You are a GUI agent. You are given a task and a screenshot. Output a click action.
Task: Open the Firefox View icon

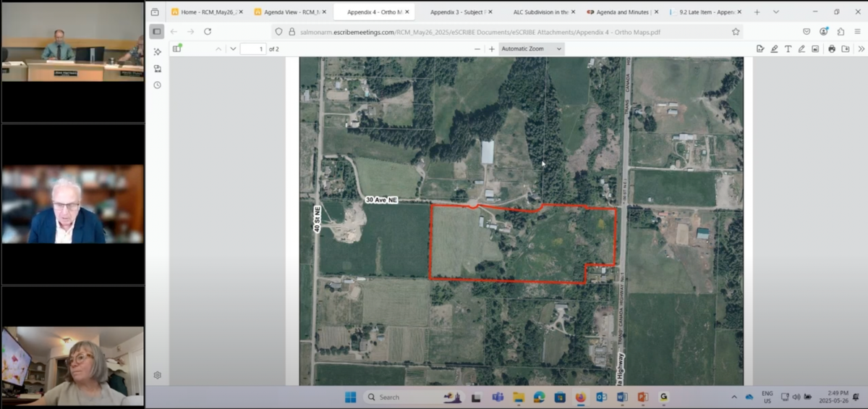155,12
